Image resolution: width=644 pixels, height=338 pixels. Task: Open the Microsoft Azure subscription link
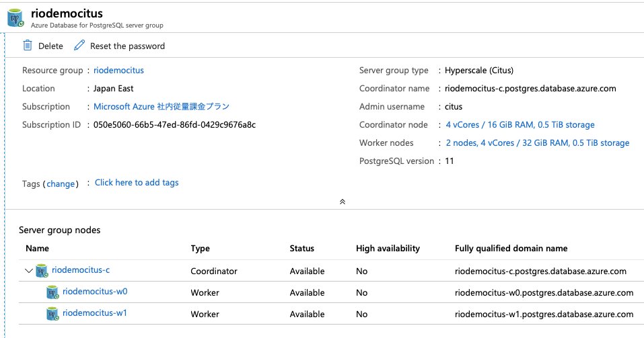[162, 107]
